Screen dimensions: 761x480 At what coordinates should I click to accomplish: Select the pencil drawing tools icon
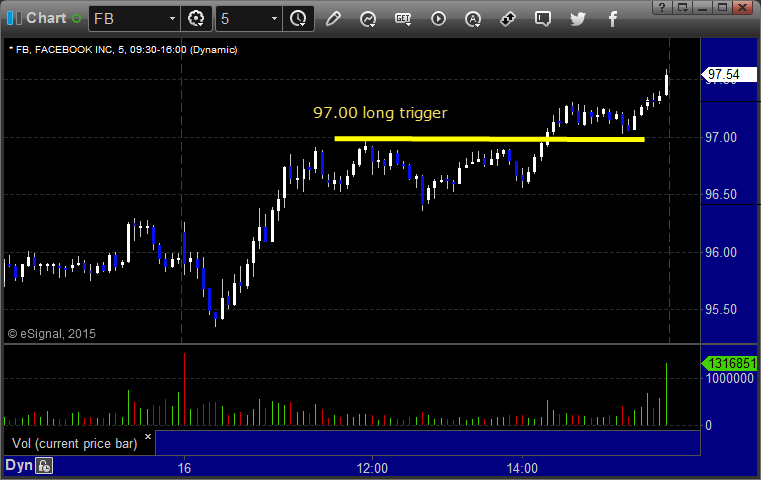[x=333, y=19]
